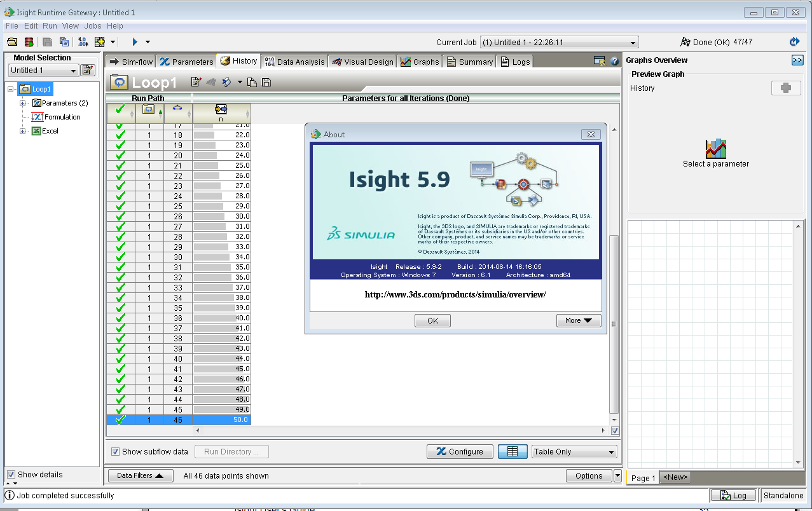Open the dropdown arrow next to the eraser icon
Screen dimensions: 812x511
(240, 82)
